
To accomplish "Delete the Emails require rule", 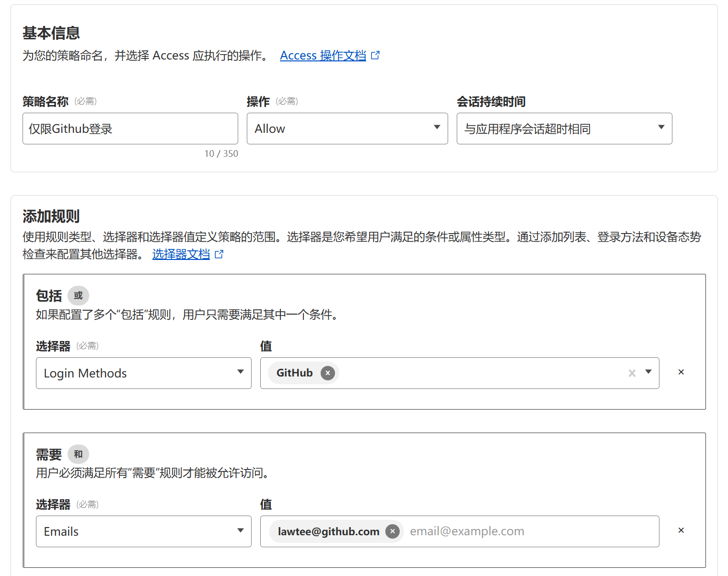I will click(x=681, y=530).
